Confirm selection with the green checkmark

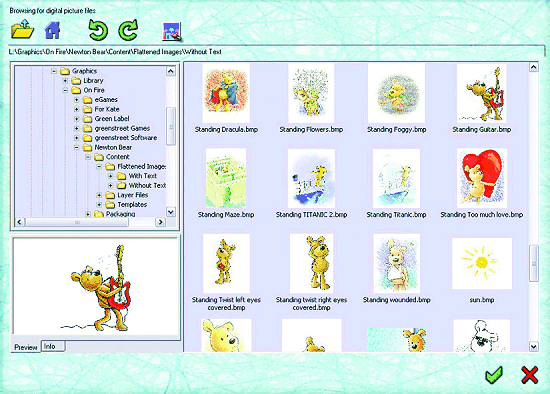point(494,375)
